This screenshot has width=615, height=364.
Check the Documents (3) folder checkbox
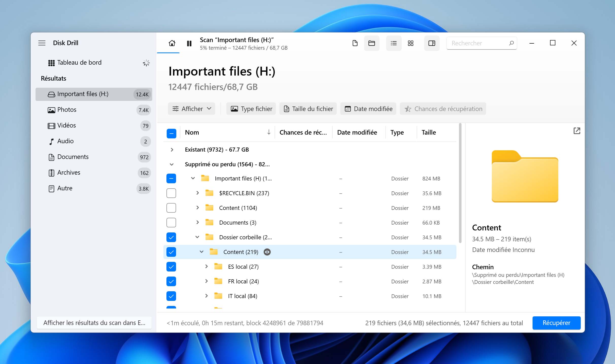pyautogui.click(x=171, y=223)
